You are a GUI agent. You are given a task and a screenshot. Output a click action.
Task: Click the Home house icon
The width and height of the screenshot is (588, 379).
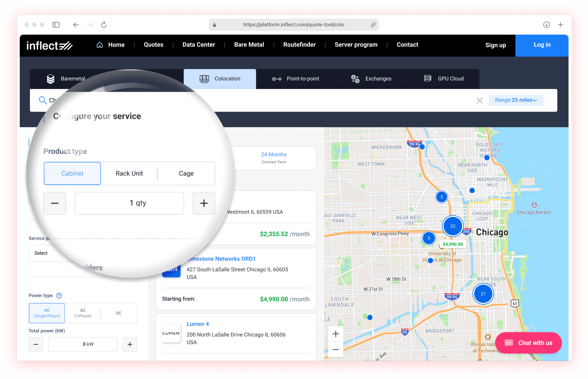(100, 45)
